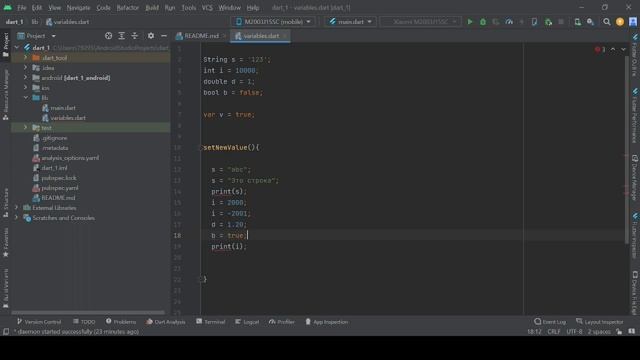Go to previous highlighted error arrow
The height and width of the screenshot is (360, 640).
pos(613,49)
